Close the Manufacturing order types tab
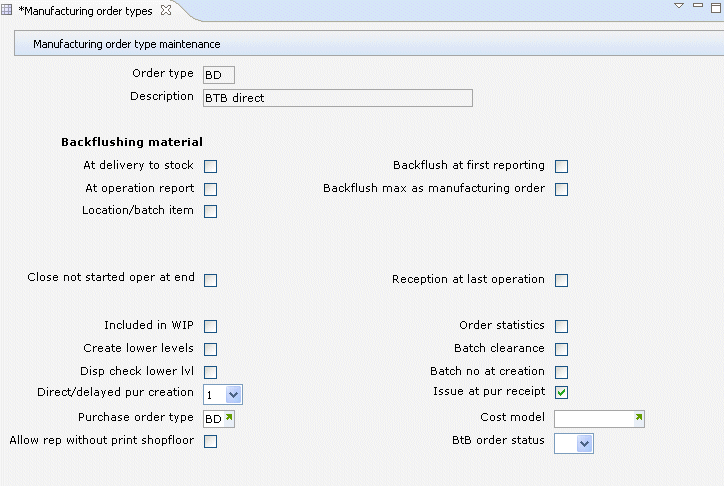Viewport: 724px width, 486px height. [x=166, y=10]
